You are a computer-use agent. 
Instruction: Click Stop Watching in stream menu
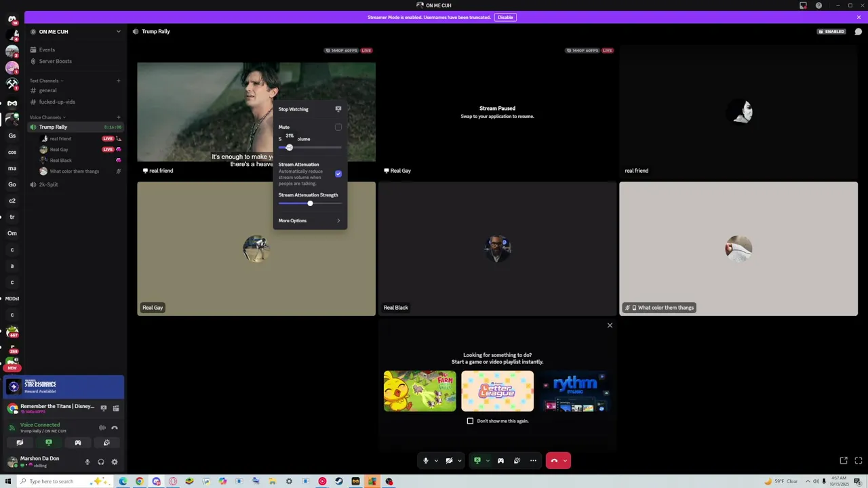(x=310, y=109)
